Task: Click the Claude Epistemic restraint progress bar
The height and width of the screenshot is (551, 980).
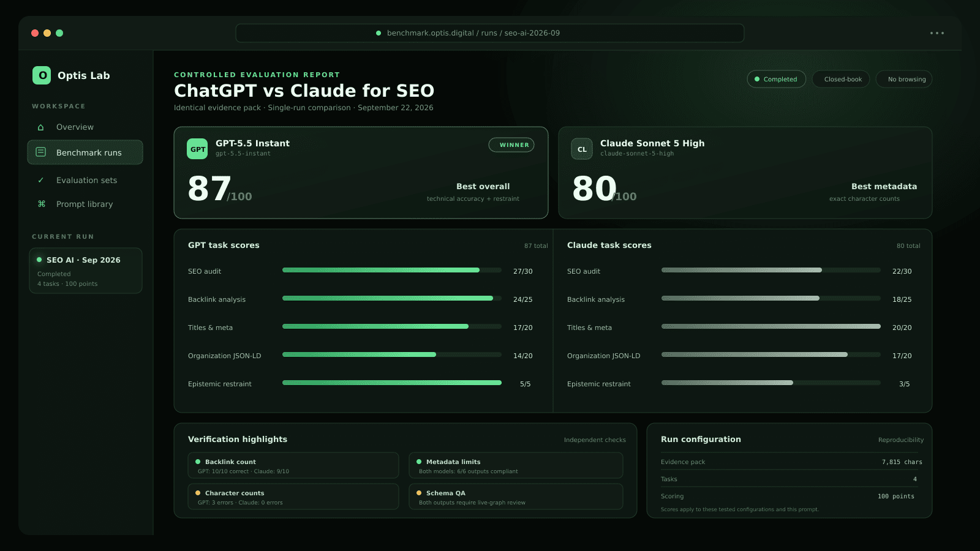Action: tap(771, 383)
